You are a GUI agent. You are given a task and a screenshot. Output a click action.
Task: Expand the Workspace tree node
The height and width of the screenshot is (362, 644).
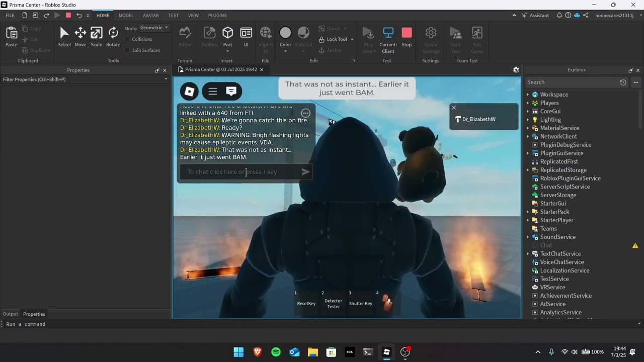coord(528,95)
